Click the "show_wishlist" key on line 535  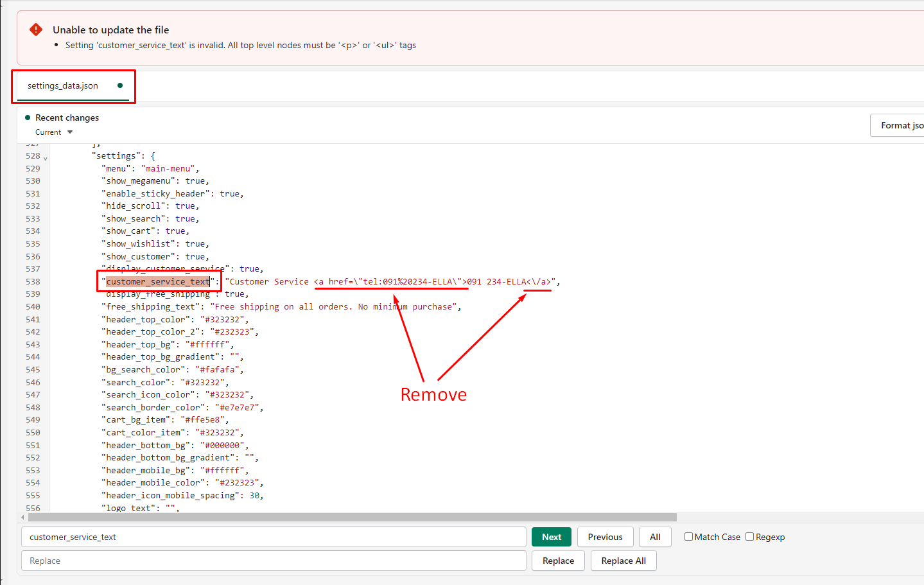coord(138,244)
